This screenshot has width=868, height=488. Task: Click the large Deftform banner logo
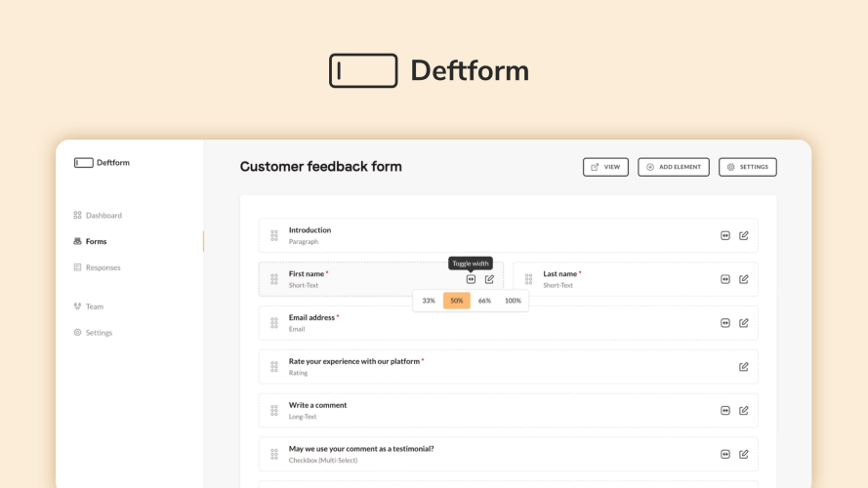(x=429, y=71)
